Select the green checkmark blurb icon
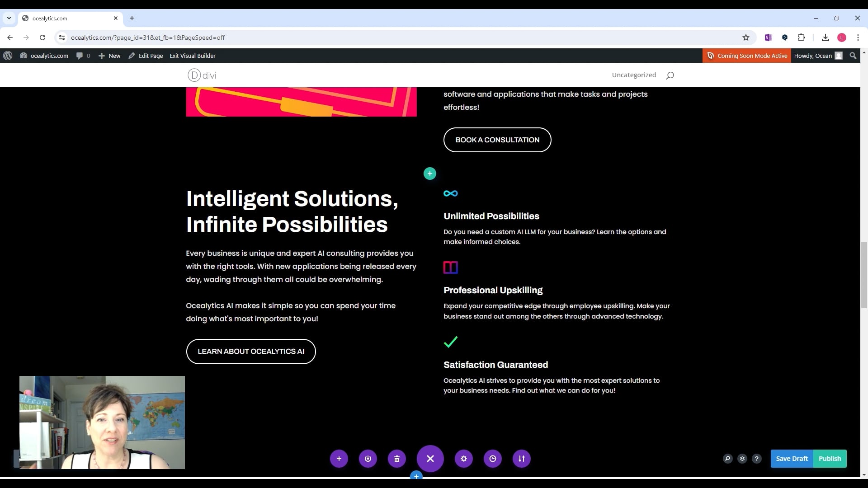 point(451,342)
